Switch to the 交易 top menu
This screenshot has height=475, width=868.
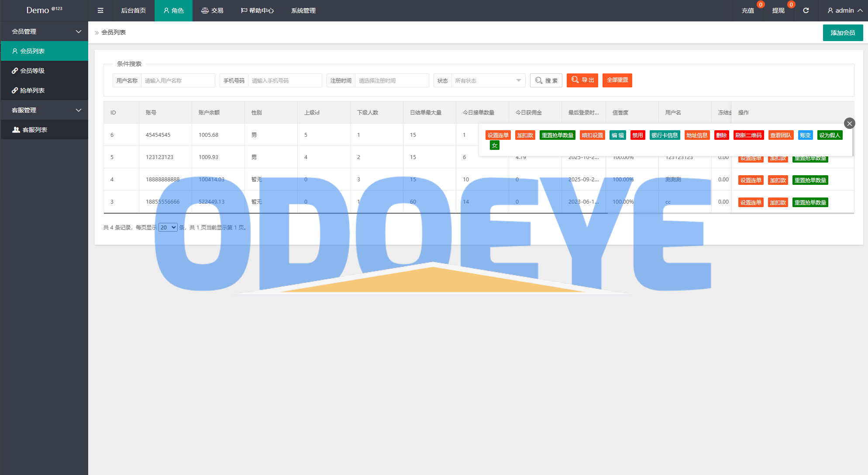pos(212,10)
